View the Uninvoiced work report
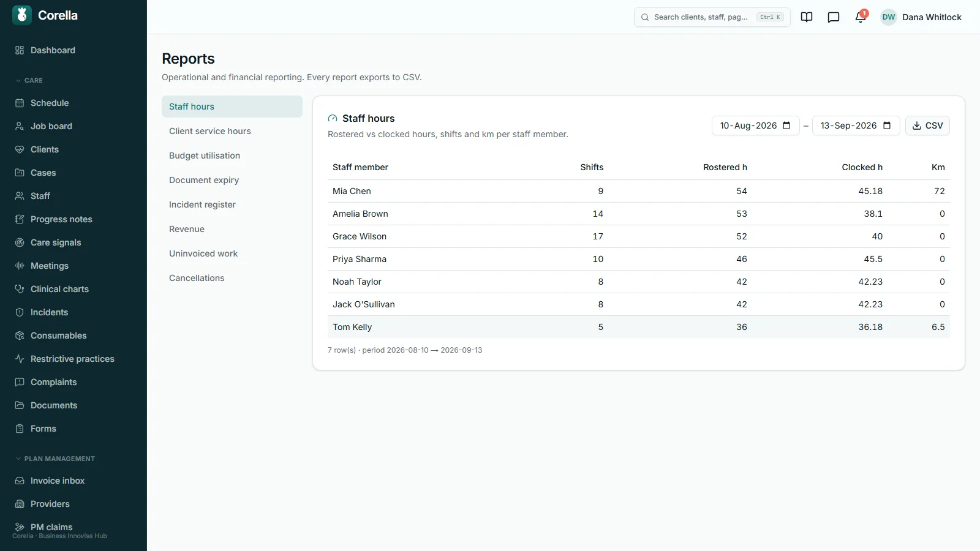 232,253
